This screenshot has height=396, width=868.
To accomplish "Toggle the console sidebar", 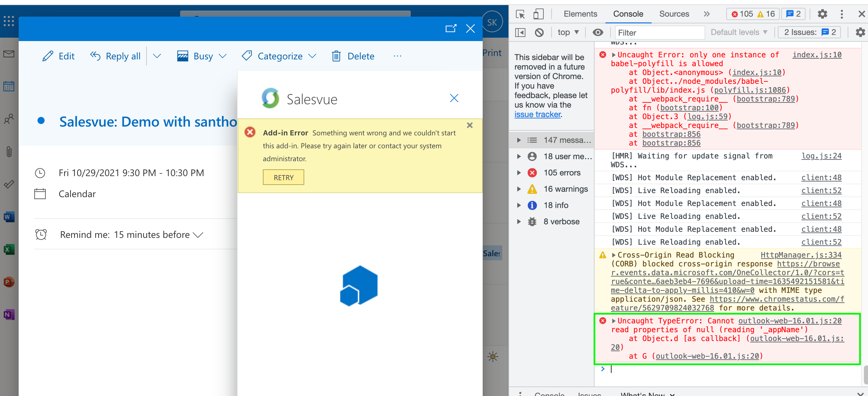I will [x=520, y=33].
